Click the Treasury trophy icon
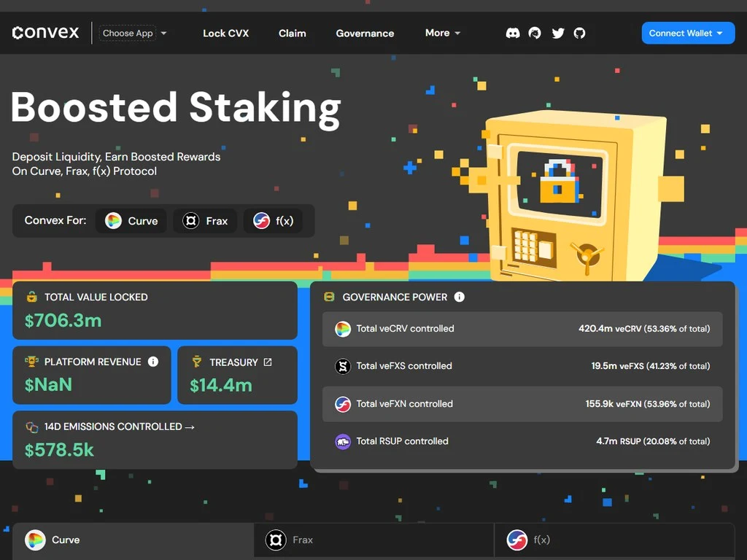 point(197,362)
